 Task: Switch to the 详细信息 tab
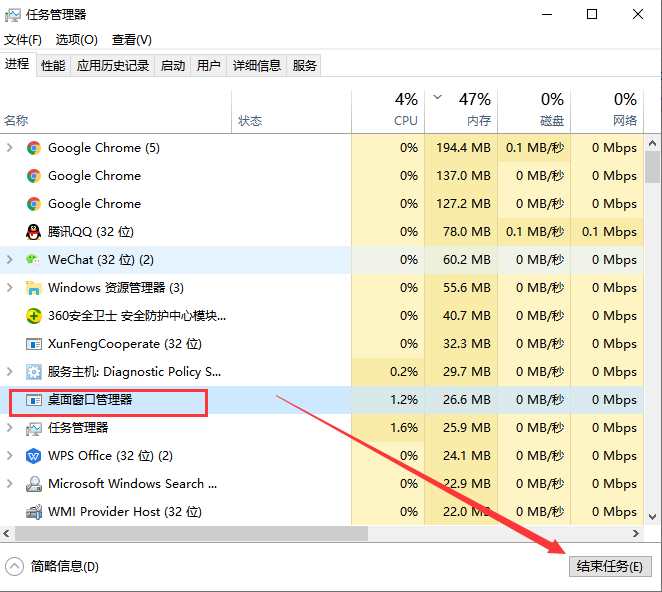257,65
